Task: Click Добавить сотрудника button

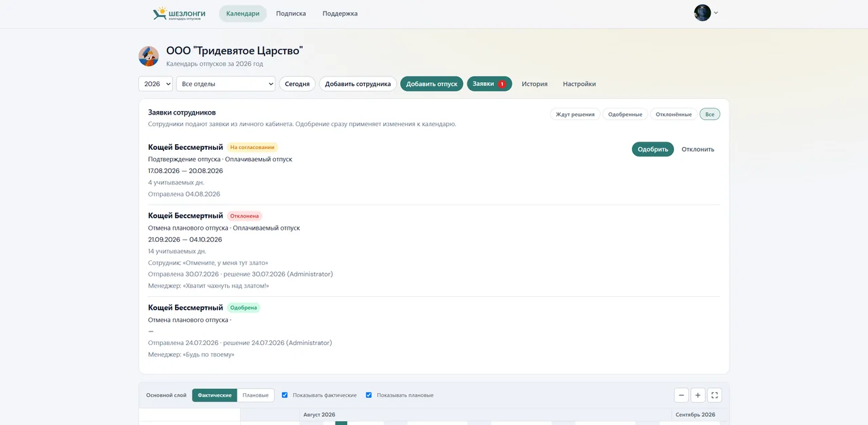Action: pyautogui.click(x=358, y=84)
